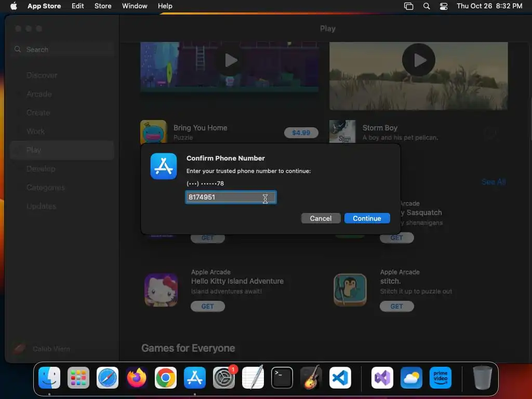Open Terminal from the Dock
Image resolution: width=532 pixels, height=399 pixels.
click(x=282, y=378)
